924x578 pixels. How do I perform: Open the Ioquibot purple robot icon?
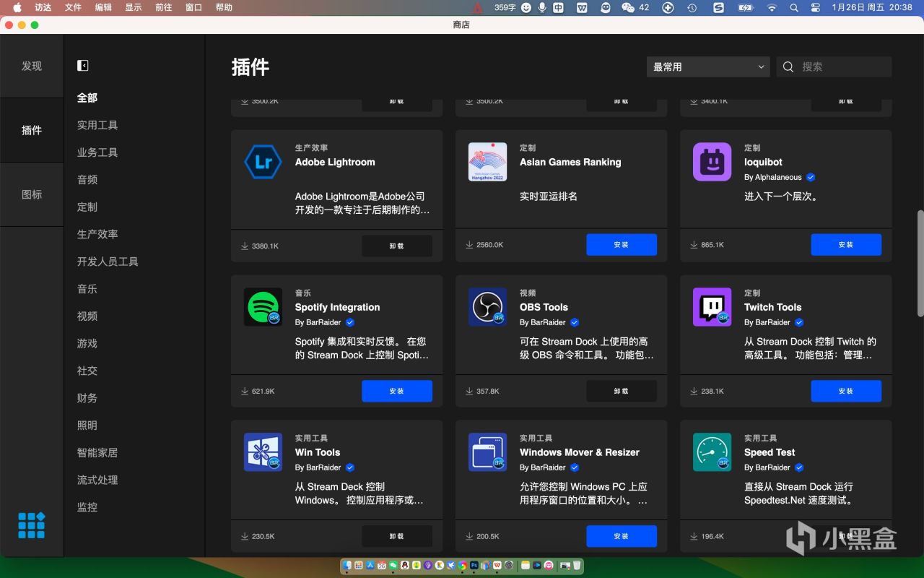pyautogui.click(x=712, y=162)
